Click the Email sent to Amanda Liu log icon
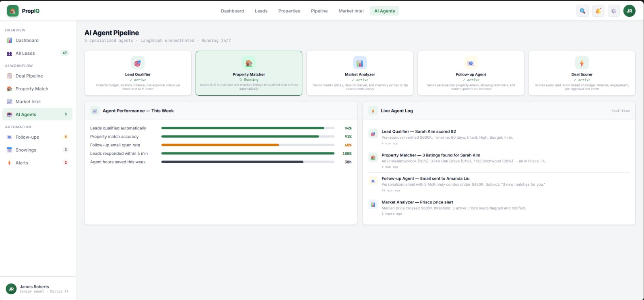This screenshot has width=644, height=300. (x=373, y=181)
